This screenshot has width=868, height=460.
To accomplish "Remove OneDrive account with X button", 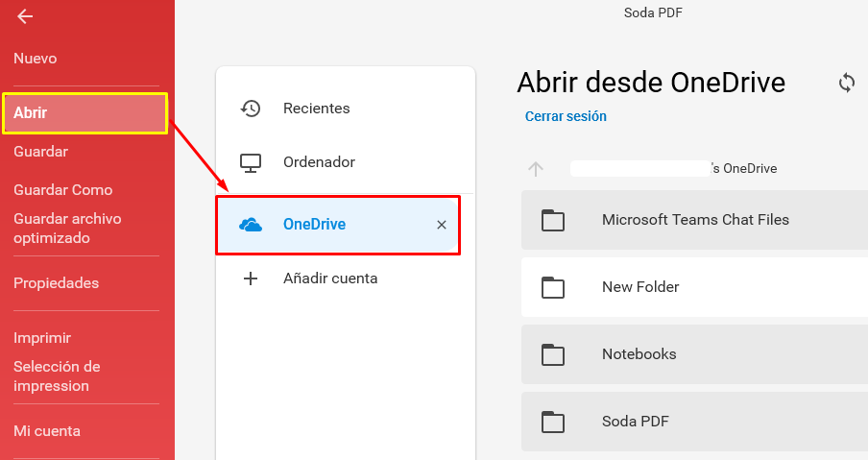I will point(441,225).
